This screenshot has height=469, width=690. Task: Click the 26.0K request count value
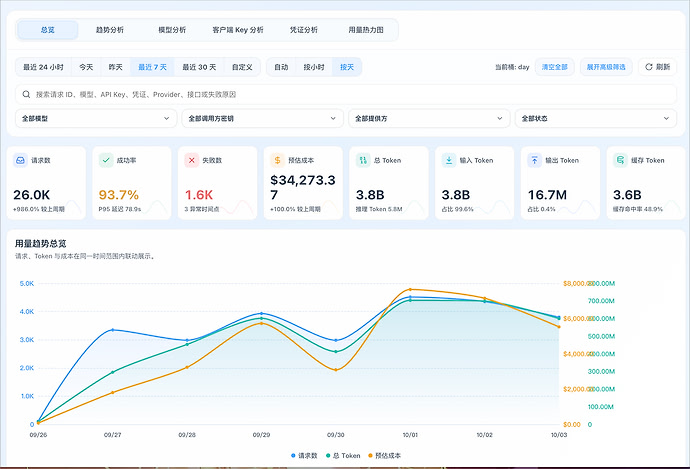31,194
